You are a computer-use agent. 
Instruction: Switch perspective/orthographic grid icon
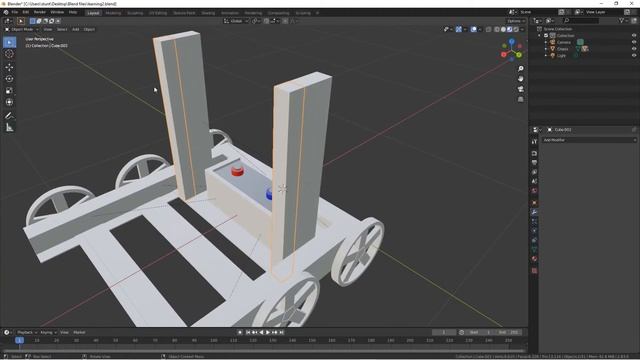click(x=520, y=99)
